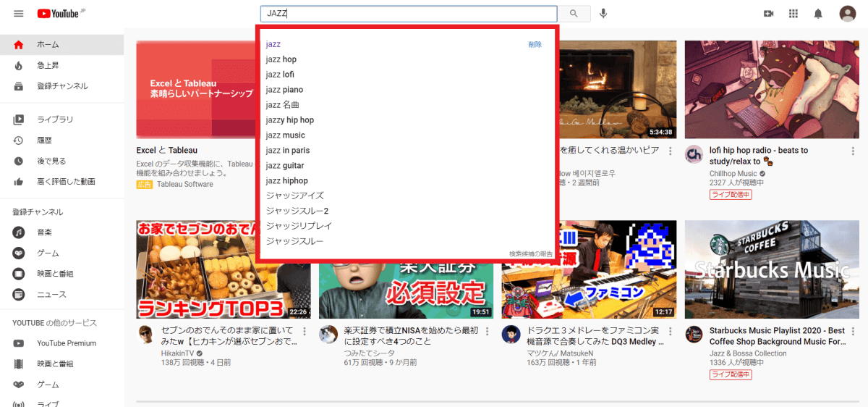Start voice search with microphone icon

tap(603, 14)
